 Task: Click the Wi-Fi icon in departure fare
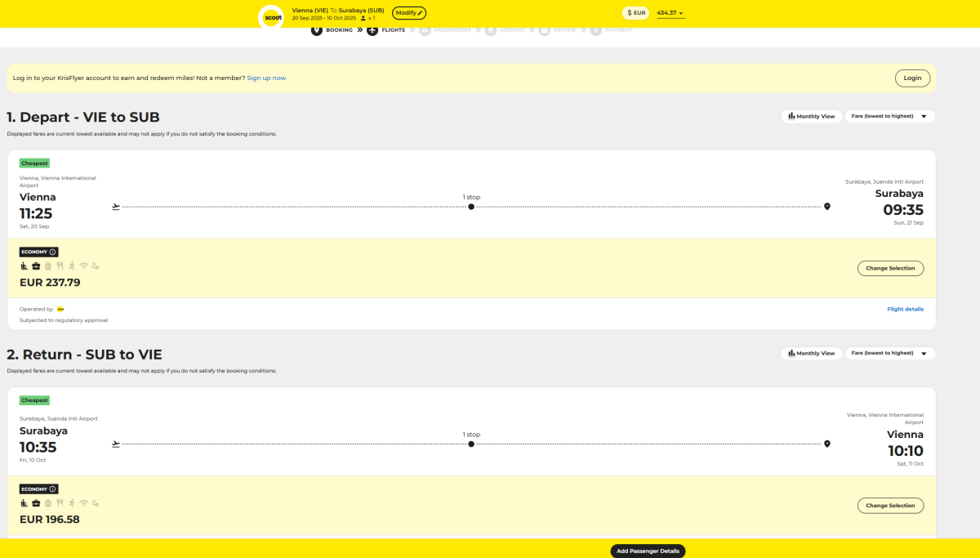(x=83, y=266)
